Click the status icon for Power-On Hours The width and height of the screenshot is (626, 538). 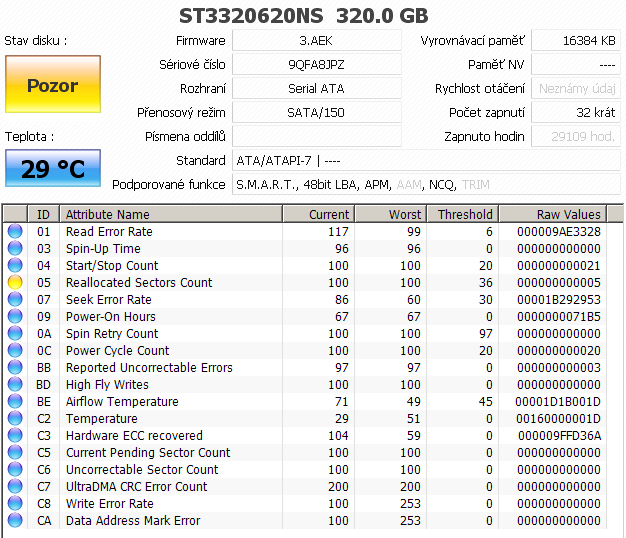(15, 316)
